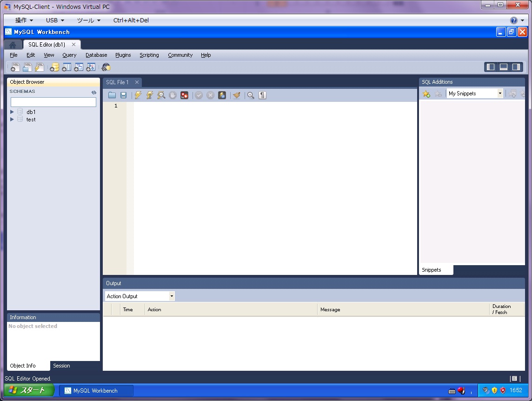Close the SQL File 1 tab
The width and height of the screenshot is (532, 401).
pyautogui.click(x=137, y=82)
